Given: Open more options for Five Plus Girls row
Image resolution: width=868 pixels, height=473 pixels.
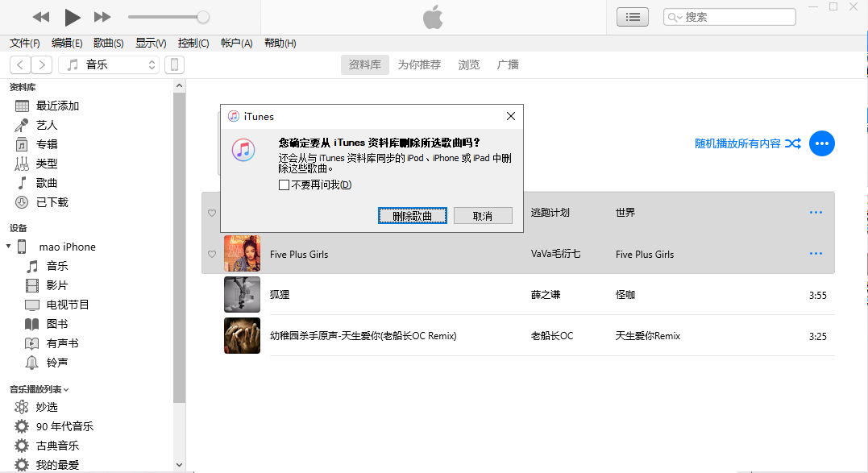Looking at the screenshot, I should pos(816,253).
